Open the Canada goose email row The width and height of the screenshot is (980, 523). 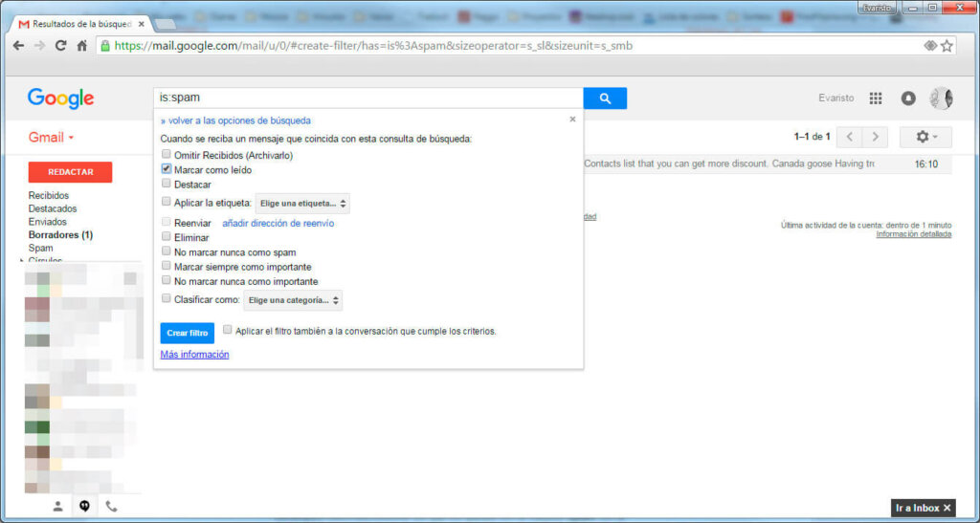pyautogui.click(x=768, y=163)
